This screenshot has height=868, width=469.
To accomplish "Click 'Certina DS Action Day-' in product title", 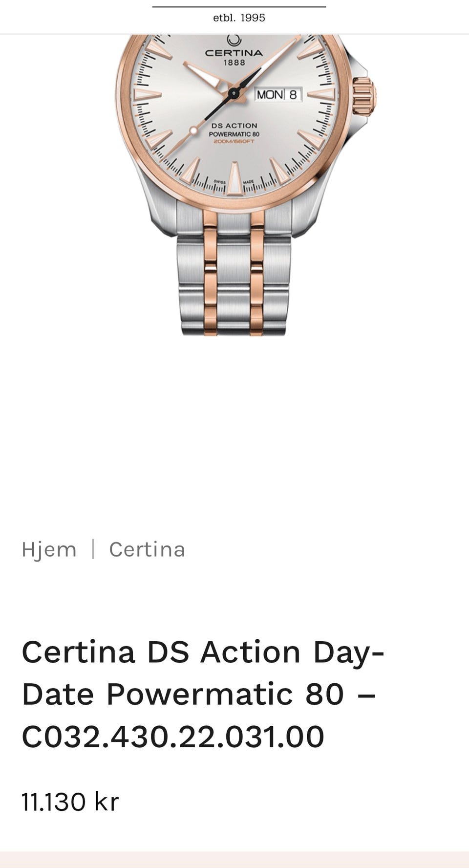I will tap(203, 652).
